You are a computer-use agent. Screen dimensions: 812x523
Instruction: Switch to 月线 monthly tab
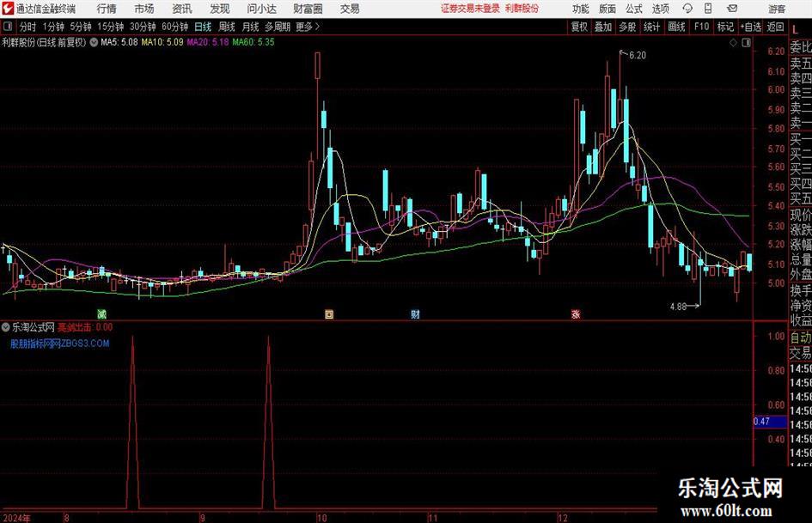(x=250, y=27)
